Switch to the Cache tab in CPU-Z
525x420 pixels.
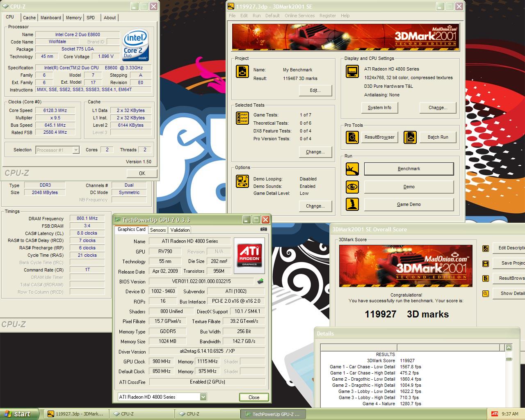pyautogui.click(x=29, y=18)
